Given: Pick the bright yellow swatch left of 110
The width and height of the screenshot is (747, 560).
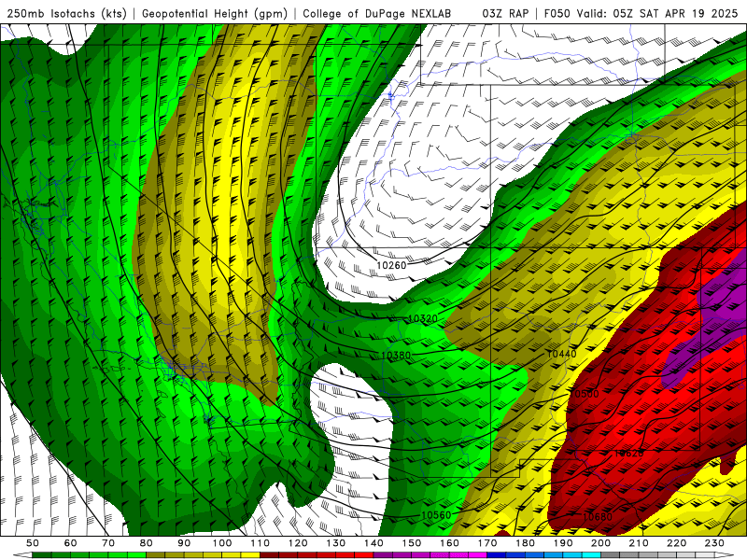Looking at the screenshot, I should tap(250, 554).
